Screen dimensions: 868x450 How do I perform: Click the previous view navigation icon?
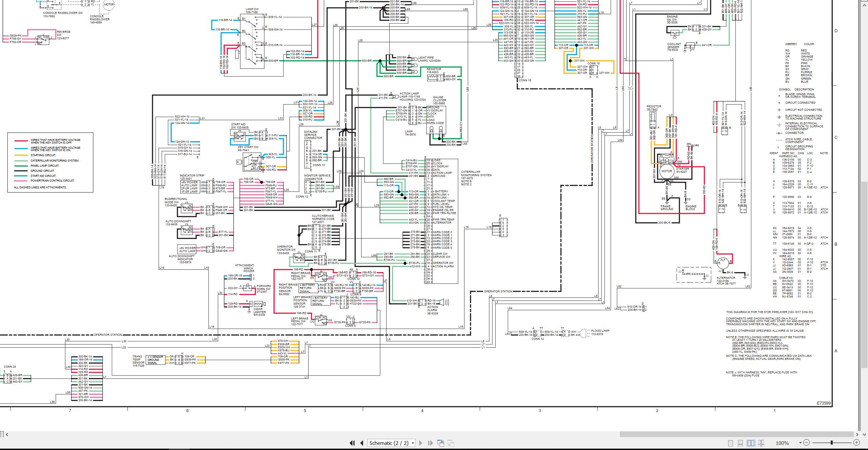[441, 443]
